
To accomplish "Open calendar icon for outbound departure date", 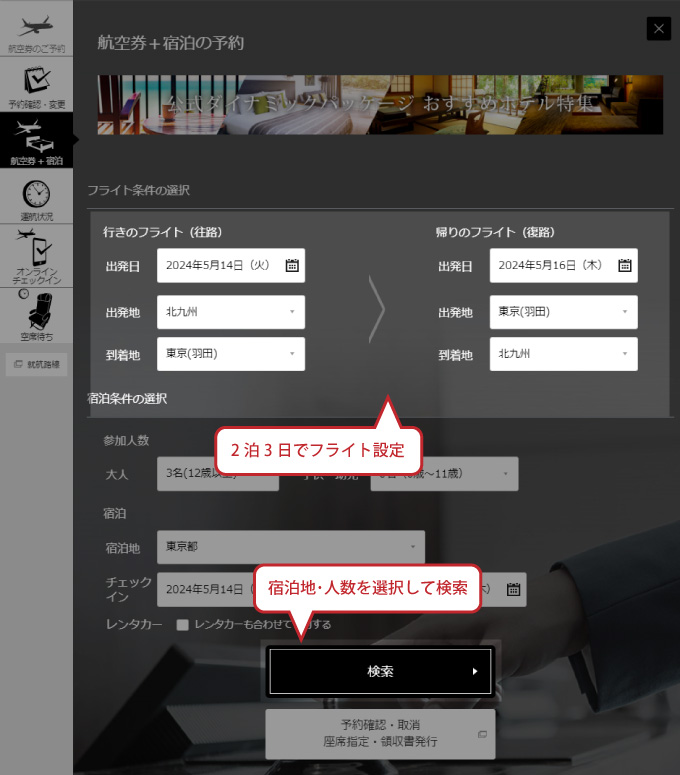I will [292, 266].
